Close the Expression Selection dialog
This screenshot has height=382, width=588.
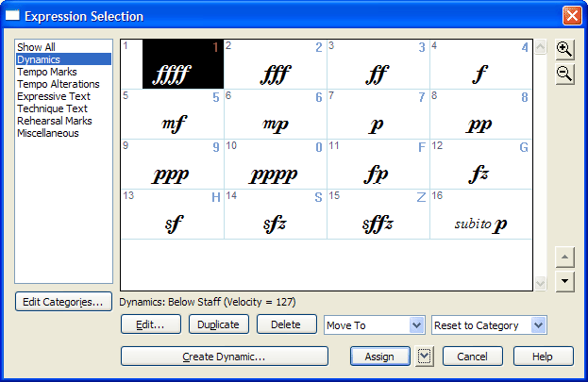pyautogui.click(x=571, y=16)
